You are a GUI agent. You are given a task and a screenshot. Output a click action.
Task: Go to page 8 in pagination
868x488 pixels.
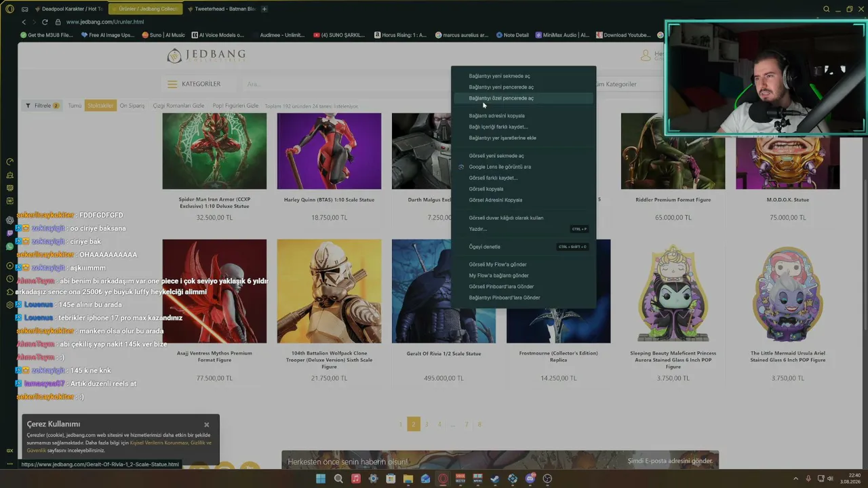click(x=479, y=424)
